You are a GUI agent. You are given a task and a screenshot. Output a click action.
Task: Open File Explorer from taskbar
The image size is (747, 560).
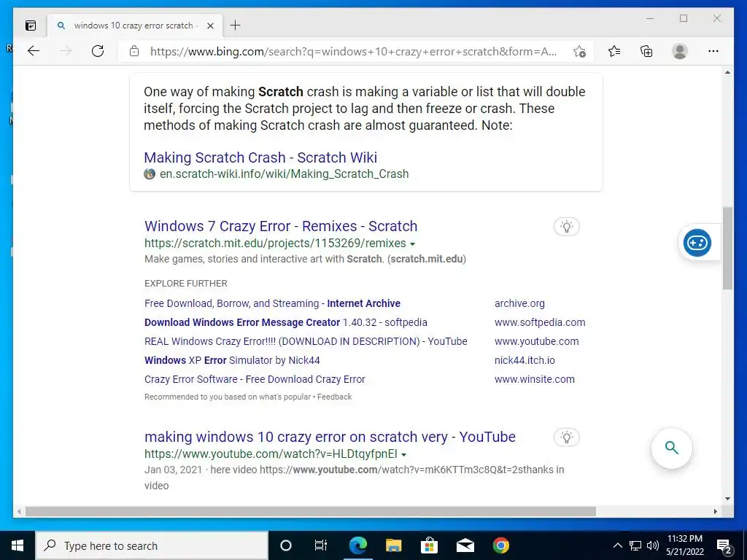tap(393, 545)
